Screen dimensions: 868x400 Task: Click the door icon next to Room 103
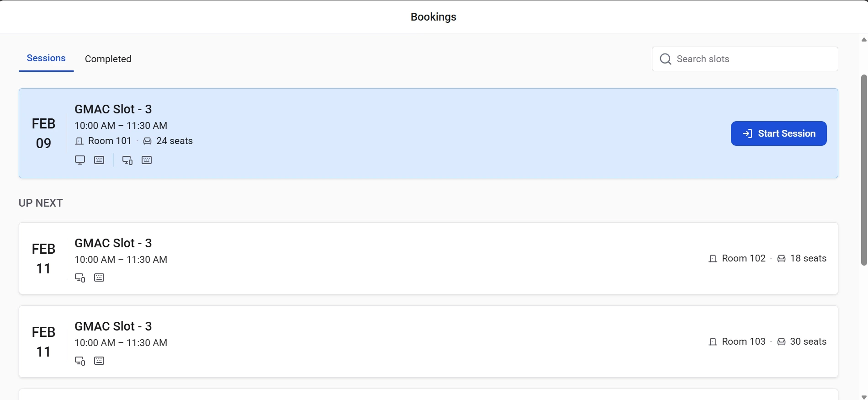pyautogui.click(x=713, y=342)
